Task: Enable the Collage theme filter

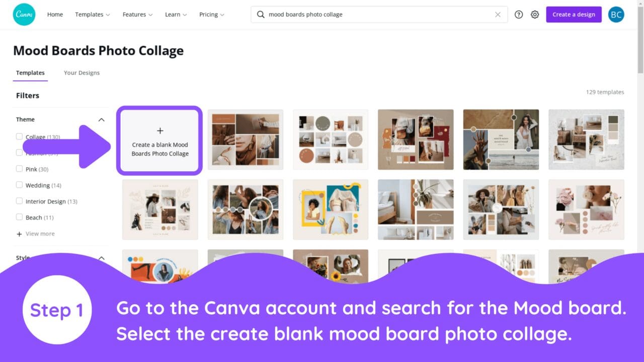Action: coord(19,137)
